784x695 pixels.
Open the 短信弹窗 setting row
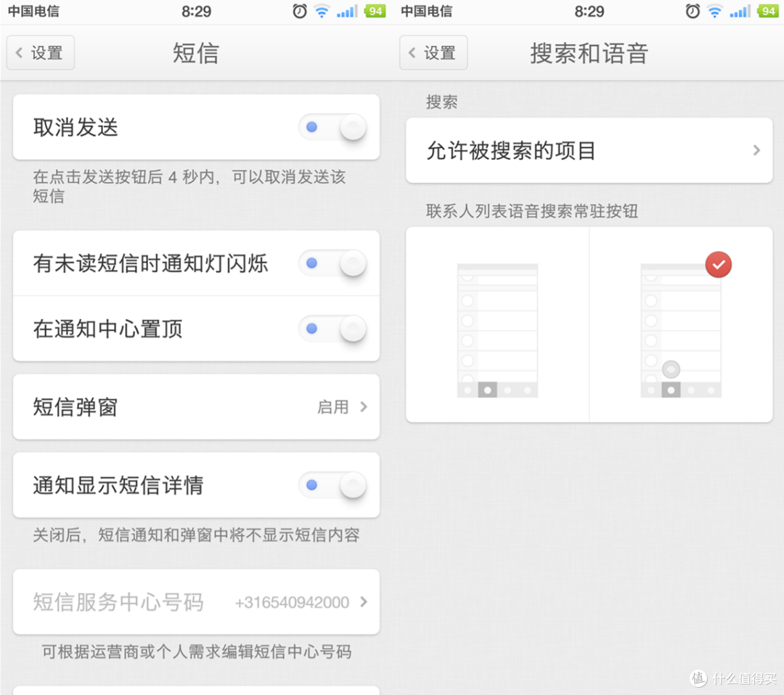pyautogui.click(x=196, y=407)
